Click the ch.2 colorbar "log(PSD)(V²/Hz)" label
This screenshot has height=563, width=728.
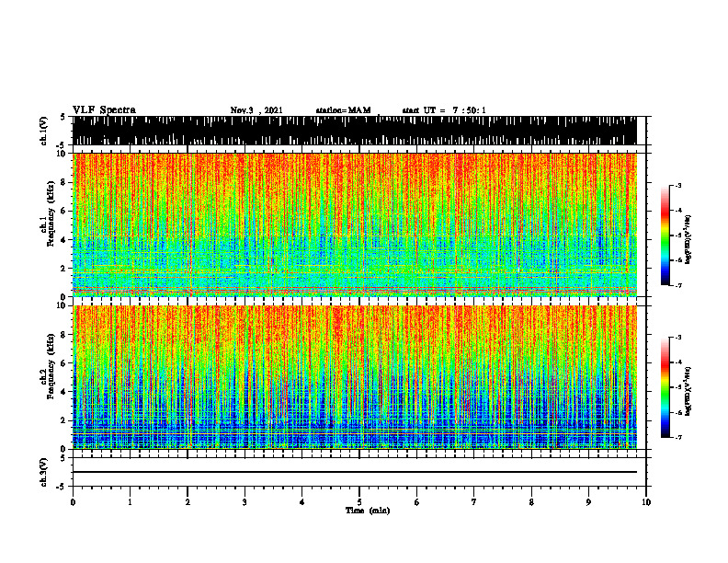(x=688, y=392)
